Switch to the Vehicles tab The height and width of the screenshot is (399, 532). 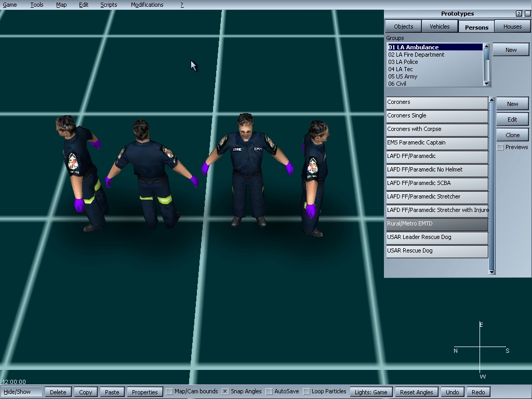click(x=440, y=26)
